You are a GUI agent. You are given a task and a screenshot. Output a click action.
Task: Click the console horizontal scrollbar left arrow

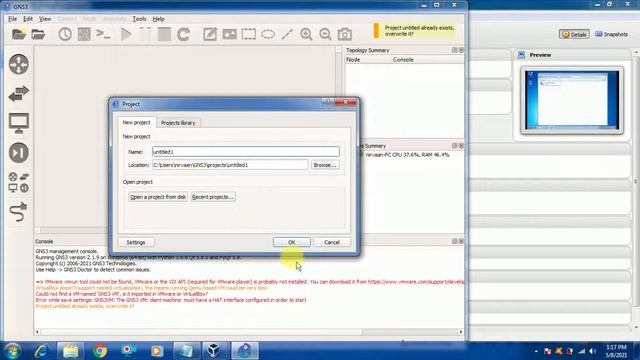coord(37,332)
